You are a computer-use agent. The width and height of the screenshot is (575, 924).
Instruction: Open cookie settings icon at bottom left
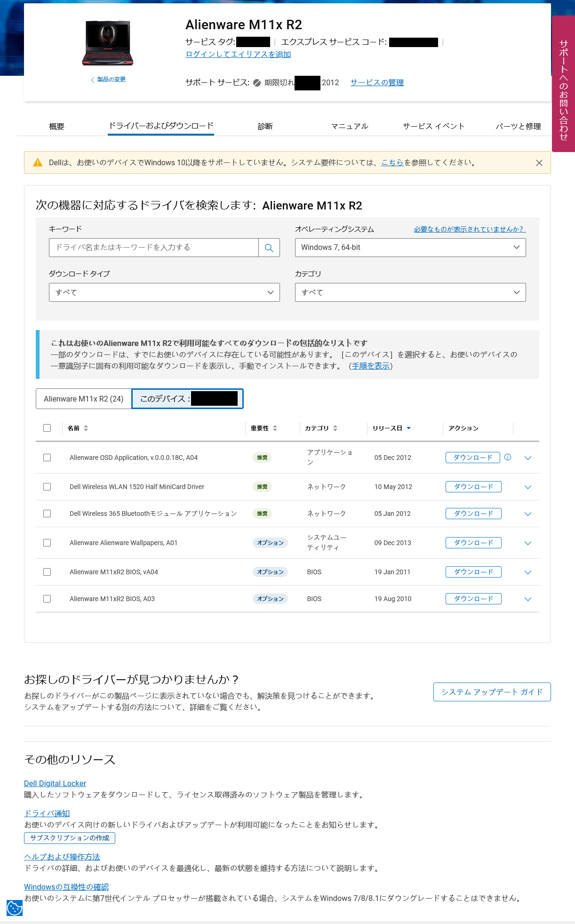point(14,908)
